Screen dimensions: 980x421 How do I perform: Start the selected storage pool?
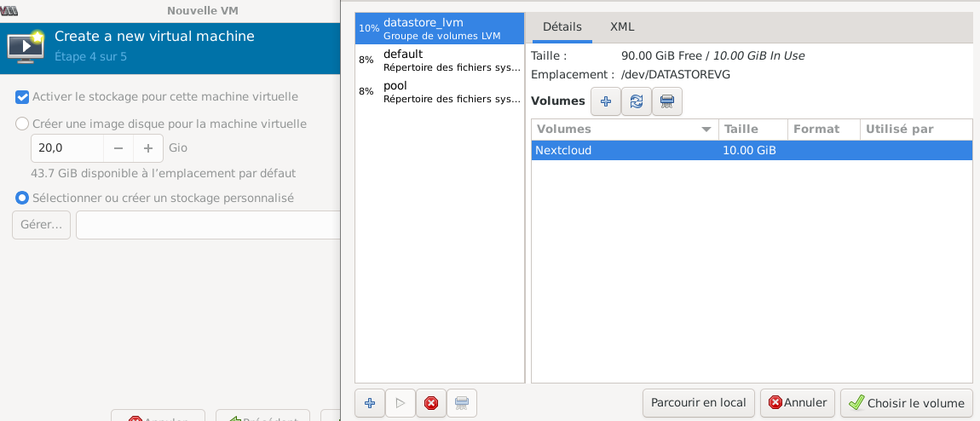pos(401,403)
